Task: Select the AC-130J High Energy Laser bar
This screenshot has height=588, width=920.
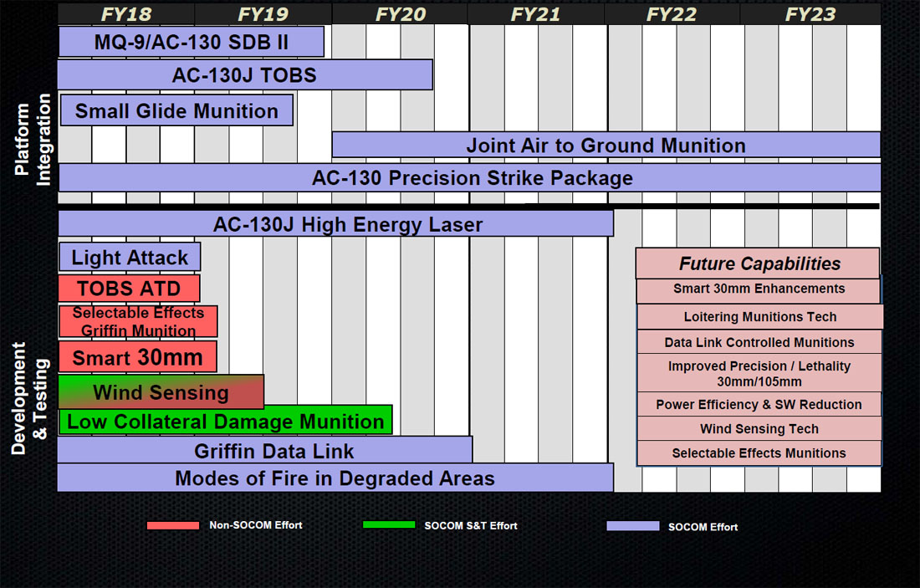Action: [x=335, y=223]
